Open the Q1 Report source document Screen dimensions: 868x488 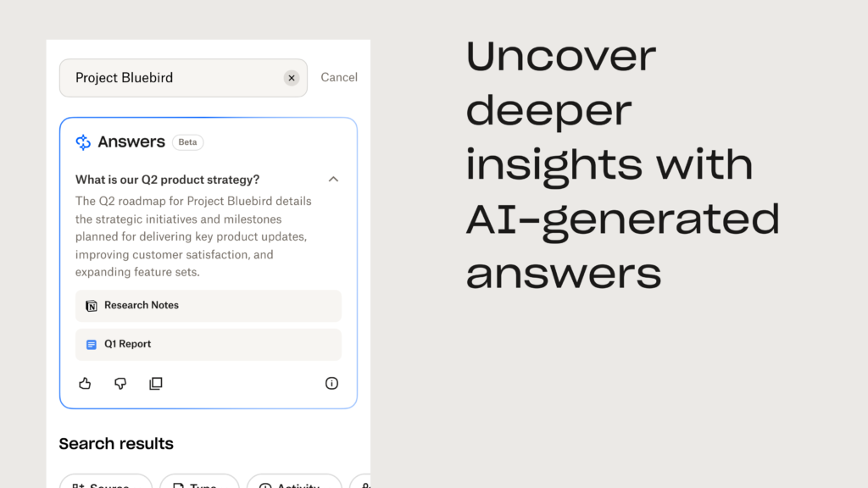pyautogui.click(x=209, y=345)
